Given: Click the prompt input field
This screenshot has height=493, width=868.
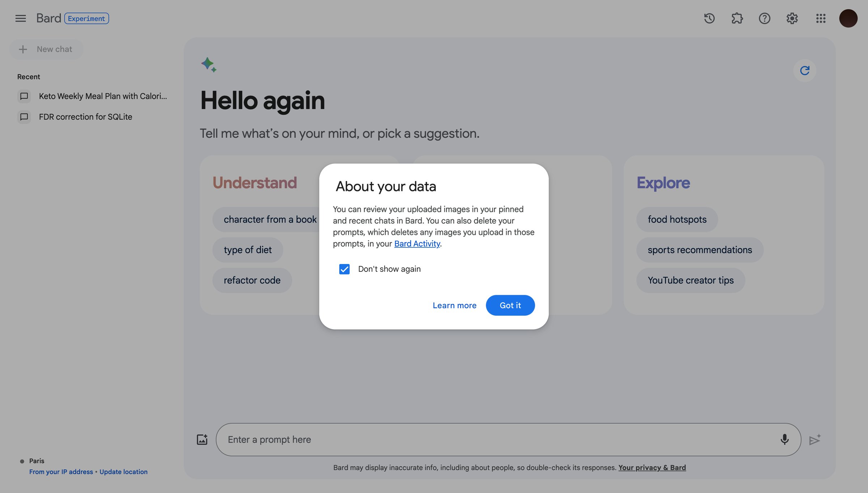Looking at the screenshot, I should [508, 439].
